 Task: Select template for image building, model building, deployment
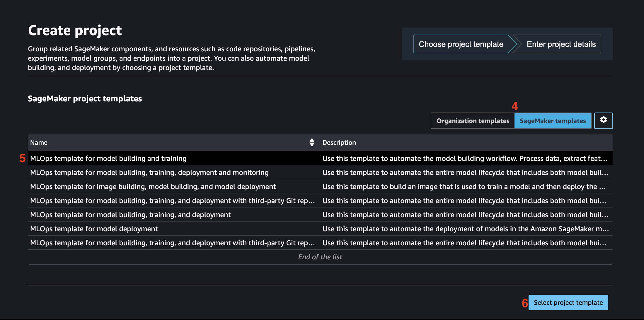point(320,186)
